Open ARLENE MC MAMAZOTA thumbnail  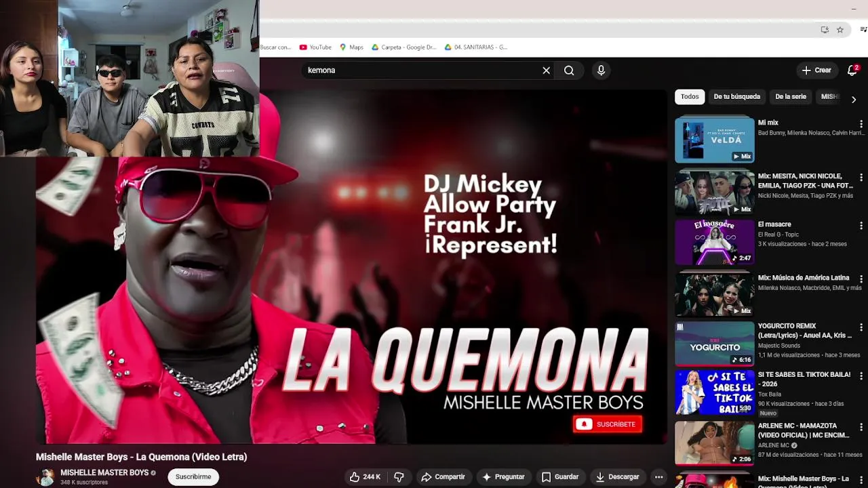click(714, 443)
